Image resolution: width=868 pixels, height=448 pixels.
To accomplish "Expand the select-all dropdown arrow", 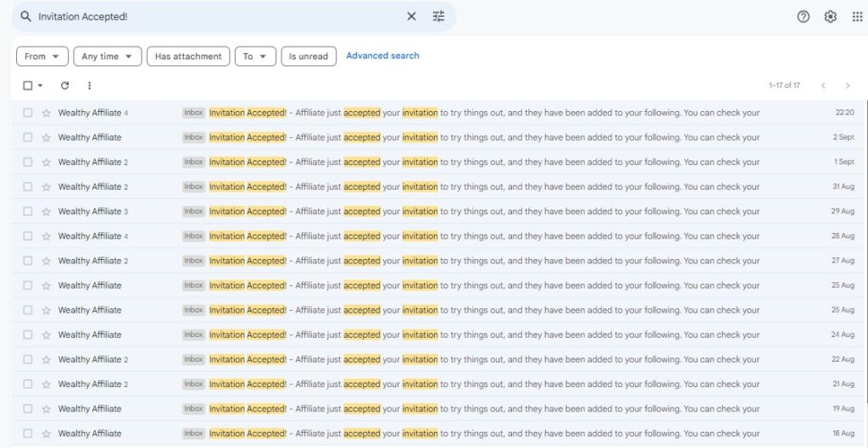I will (x=40, y=86).
